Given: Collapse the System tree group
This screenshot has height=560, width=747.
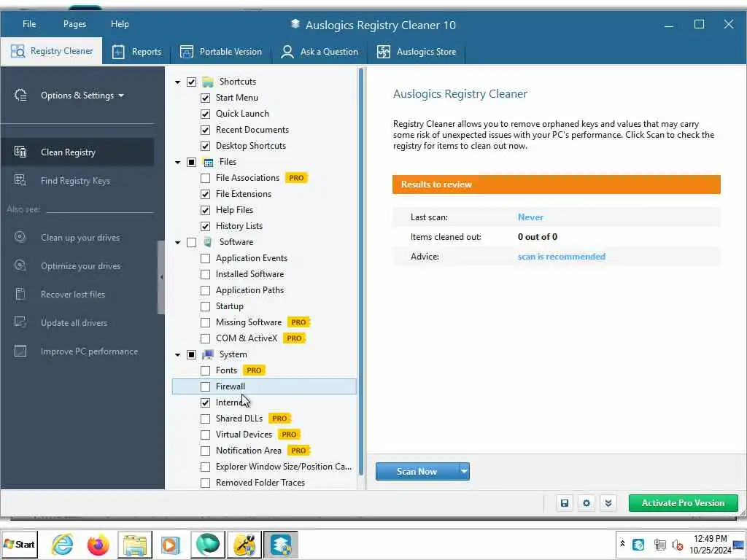Looking at the screenshot, I should coord(178,355).
